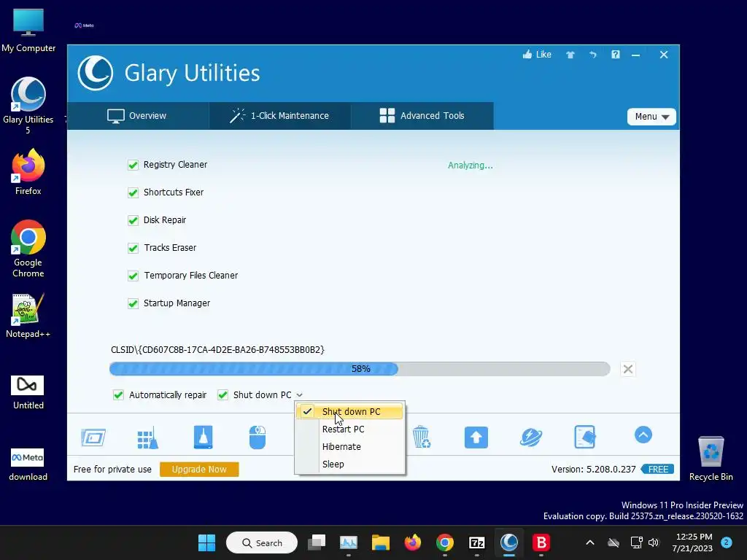Open the File Undelete recycle bin toolbar icon

pos(422,437)
